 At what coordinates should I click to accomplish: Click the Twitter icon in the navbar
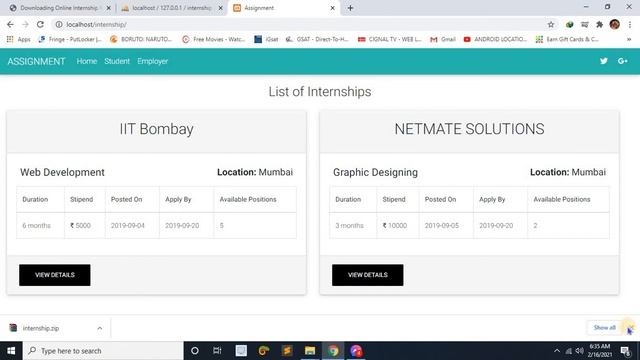click(604, 61)
